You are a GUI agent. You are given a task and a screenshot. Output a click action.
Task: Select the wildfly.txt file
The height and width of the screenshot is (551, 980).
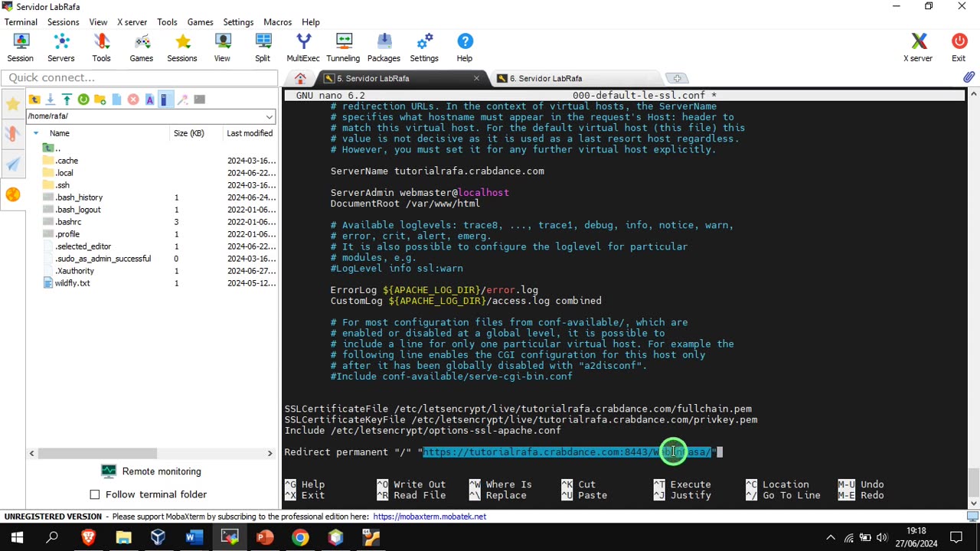click(72, 283)
